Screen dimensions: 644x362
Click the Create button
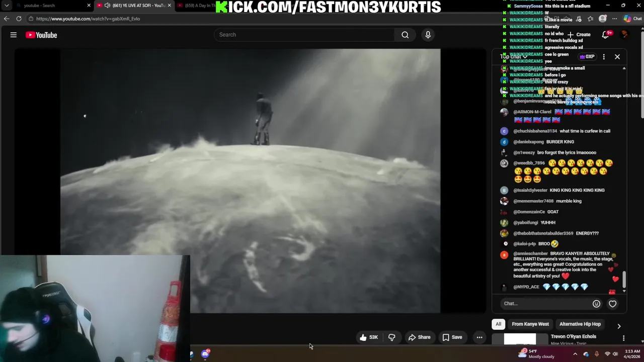579,35
